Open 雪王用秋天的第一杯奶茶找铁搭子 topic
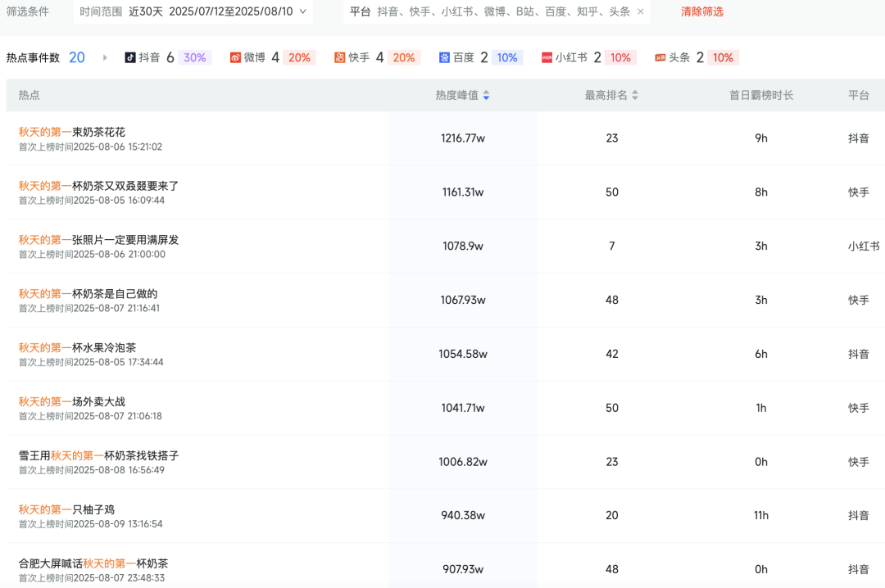Viewport: 885px width, 588px height. [98, 455]
